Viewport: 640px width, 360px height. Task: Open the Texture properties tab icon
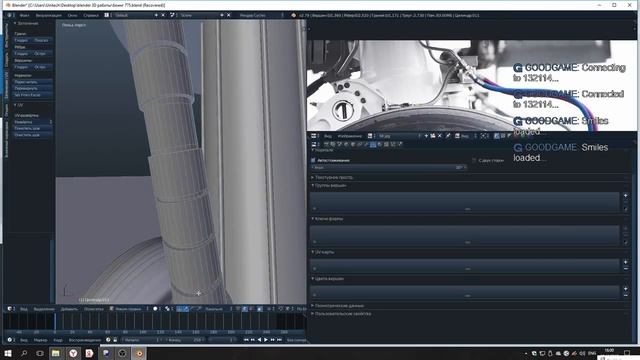tap(386, 144)
